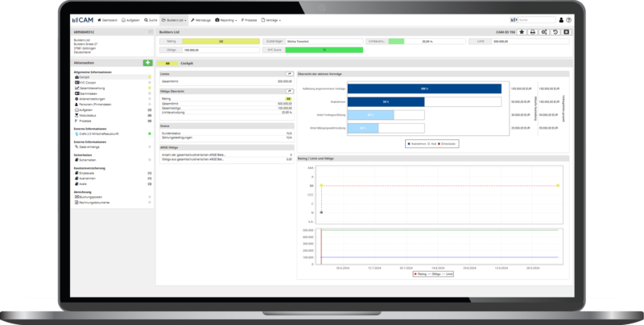This screenshot has width=644, height=325.
Task: Click the Gesamtbewertung chart icon
Action: (x=76, y=88)
